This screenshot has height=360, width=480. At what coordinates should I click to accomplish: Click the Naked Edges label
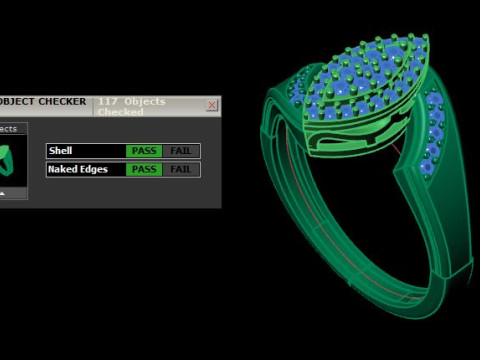78,169
